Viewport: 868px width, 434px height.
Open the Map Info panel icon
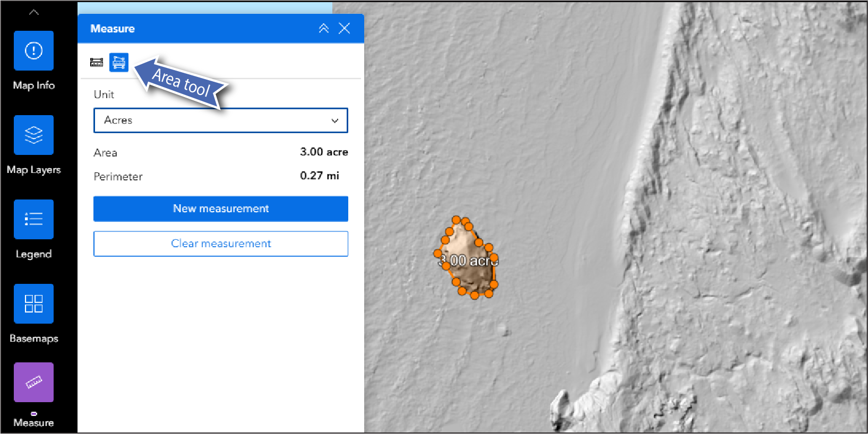coord(33,50)
